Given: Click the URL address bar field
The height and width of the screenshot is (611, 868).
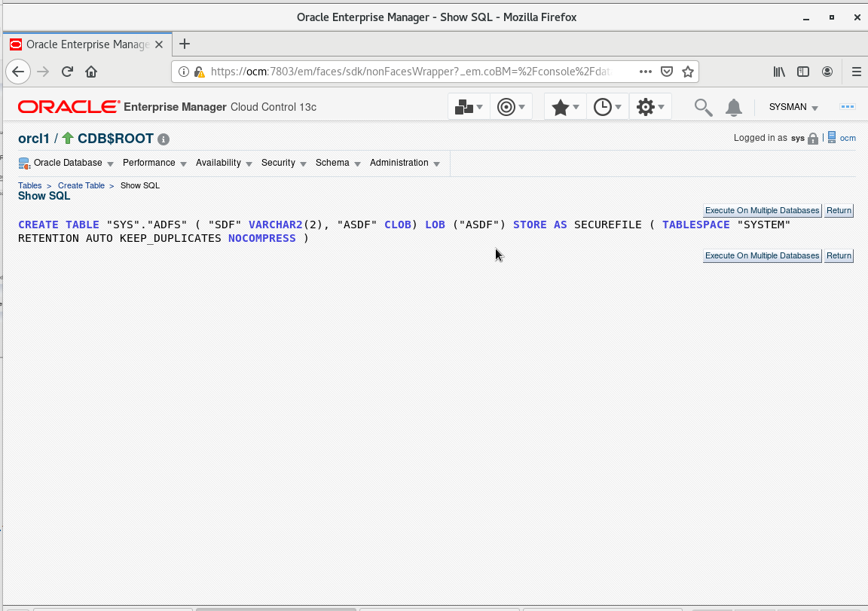Looking at the screenshot, I should pyautogui.click(x=410, y=72).
